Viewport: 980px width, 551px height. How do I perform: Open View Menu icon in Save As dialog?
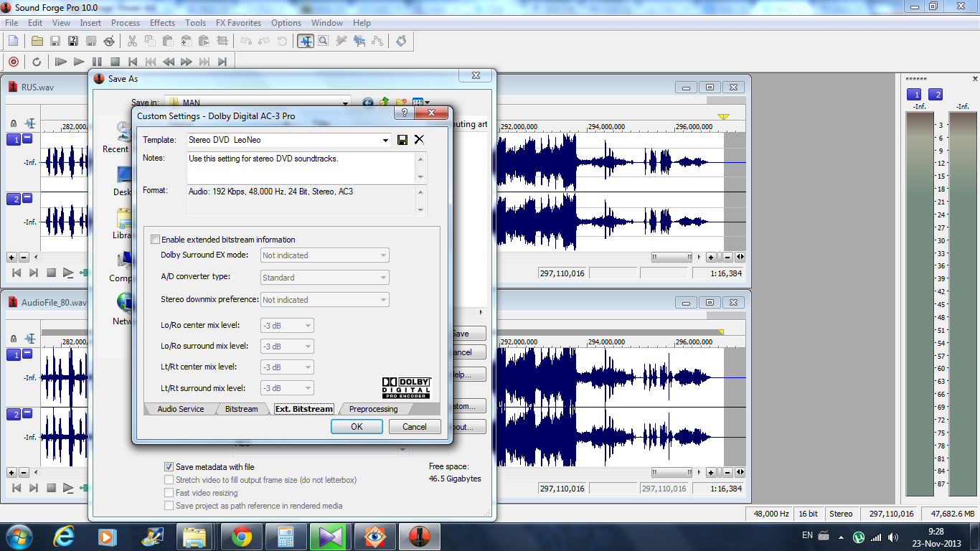420,103
